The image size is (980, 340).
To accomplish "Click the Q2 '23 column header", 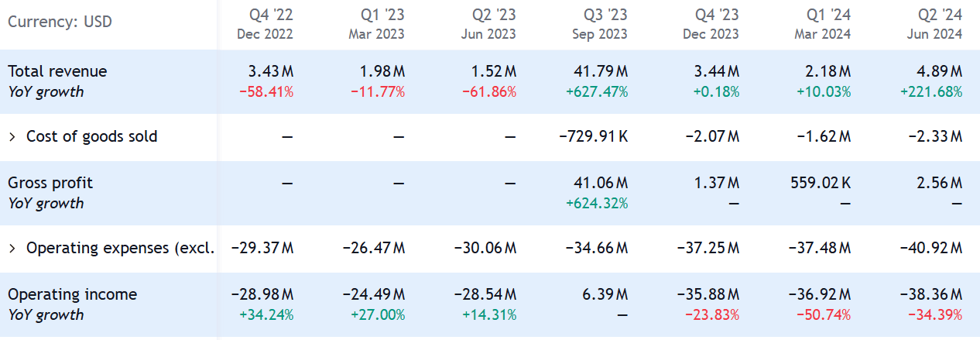I will (x=488, y=23).
